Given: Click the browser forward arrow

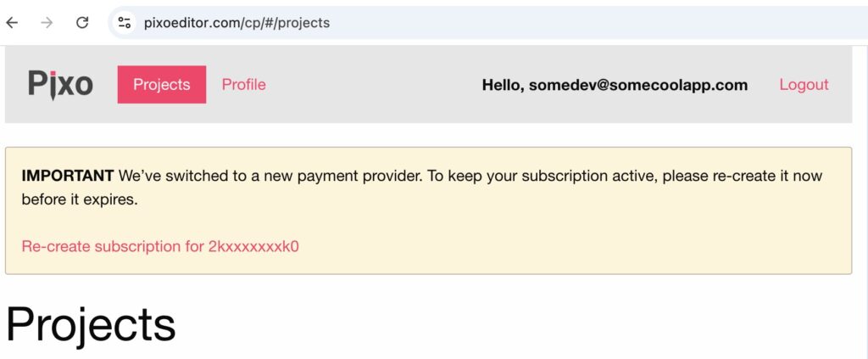Looking at the screenshot, I should coord(47,23).
